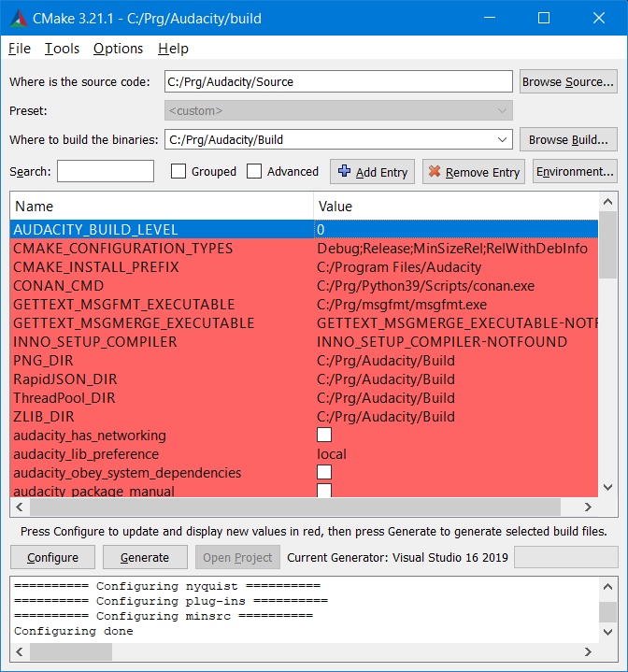Select the ThreadPool_DIR entry
The height and width of the screenshot is (672, 628).
[x=64, y=398]
